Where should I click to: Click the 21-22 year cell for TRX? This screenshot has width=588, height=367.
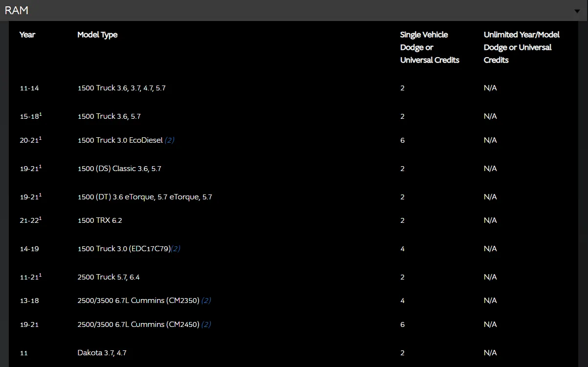[x=30, y=220]
